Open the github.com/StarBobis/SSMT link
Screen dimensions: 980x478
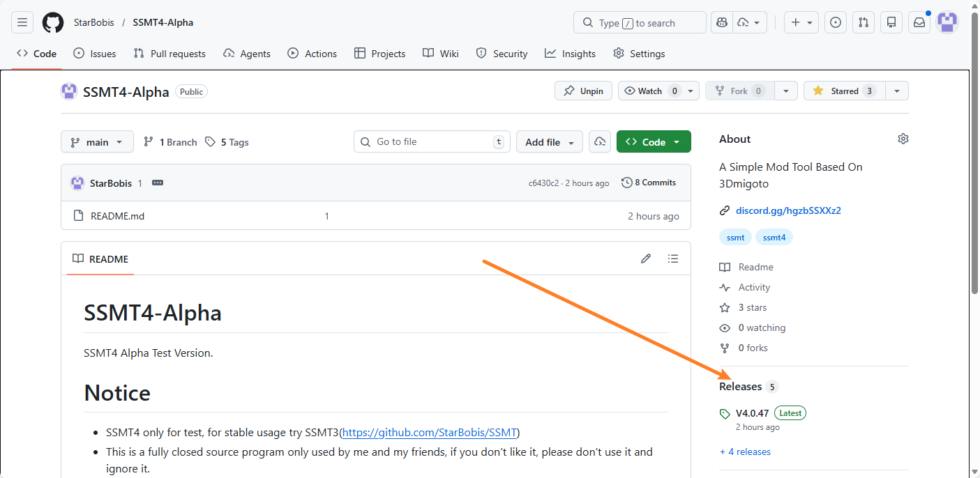[430, 432]
